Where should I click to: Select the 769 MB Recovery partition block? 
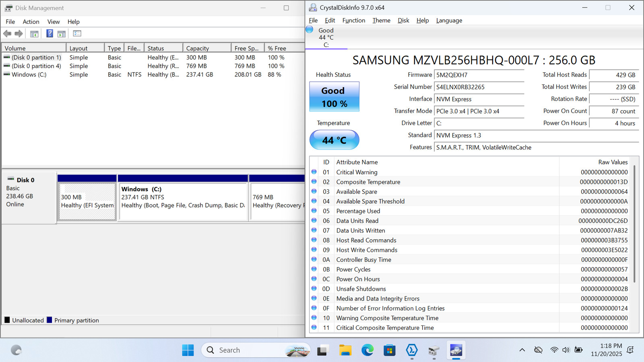(x=277, y=201)
